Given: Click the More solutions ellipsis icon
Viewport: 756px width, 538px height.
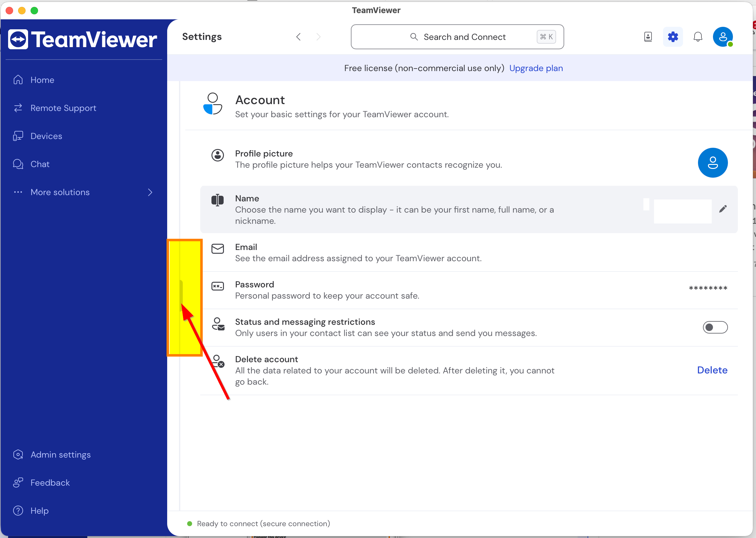Looking at the screenshot, I should [18, 192].
